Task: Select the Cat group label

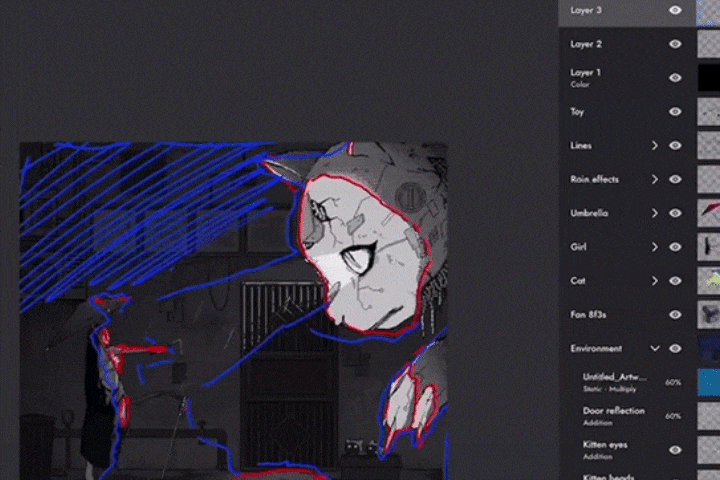Action: [578, 281]
